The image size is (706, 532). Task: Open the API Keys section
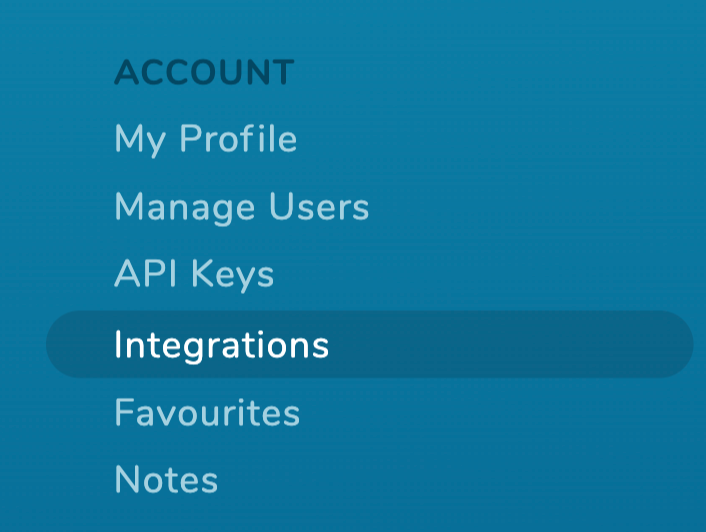coord(194,274)
